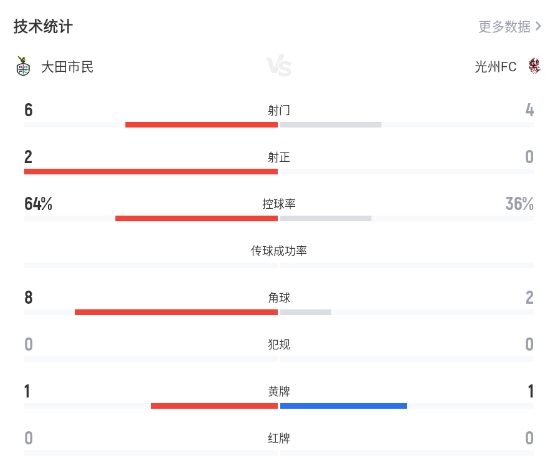Click the 红牌 red card label

[279, 438]
